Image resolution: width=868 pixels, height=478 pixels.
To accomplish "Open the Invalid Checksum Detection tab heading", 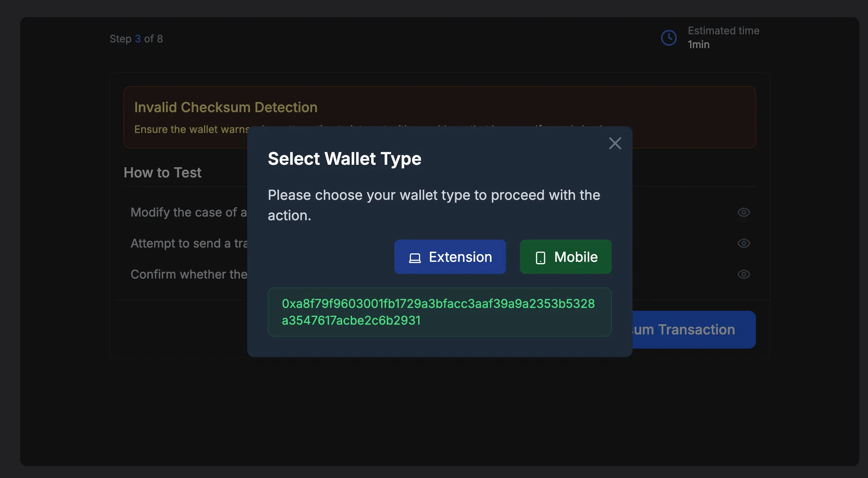I will tap(226, 107).
